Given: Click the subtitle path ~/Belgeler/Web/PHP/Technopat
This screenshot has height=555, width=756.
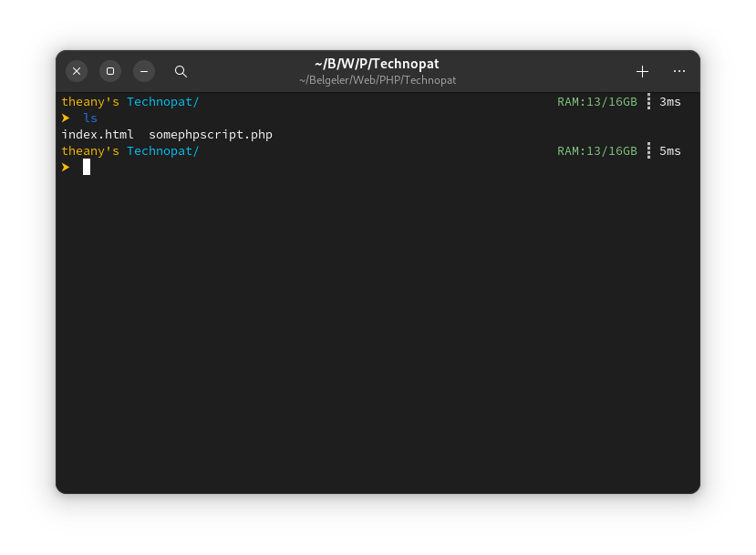Looking at the screenshot, I should point(377,80).
